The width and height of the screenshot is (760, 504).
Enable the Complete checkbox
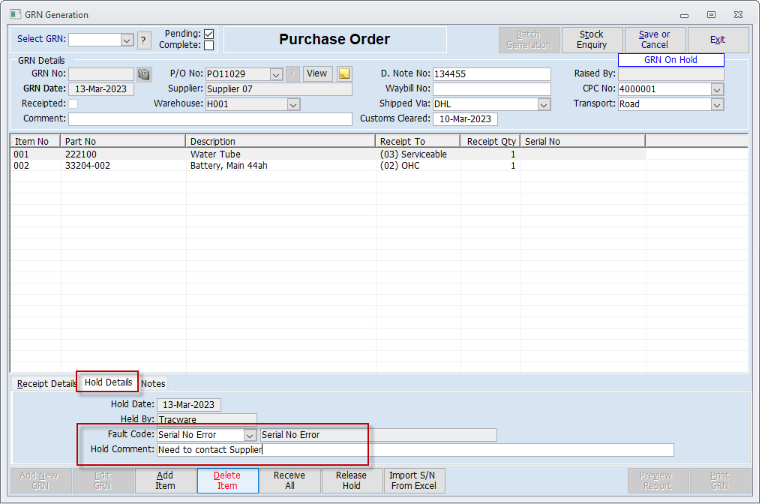[209, 45]
